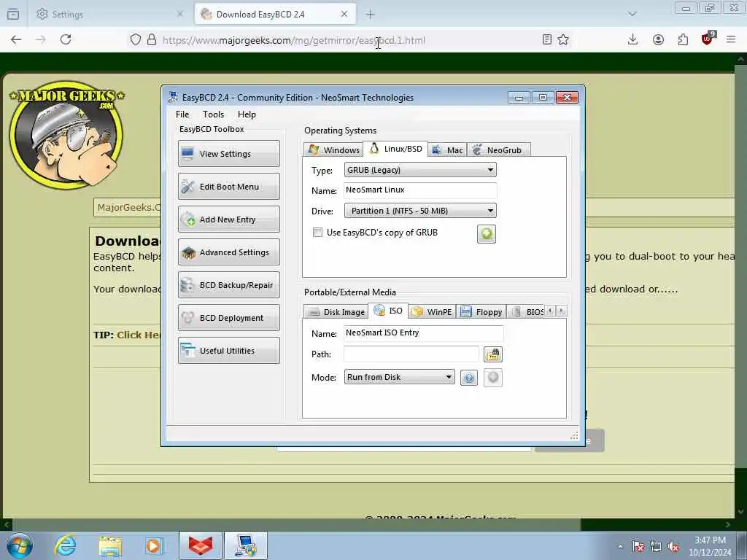
Task: Click the muted volume tray icon
Action: tap(673, 547)
